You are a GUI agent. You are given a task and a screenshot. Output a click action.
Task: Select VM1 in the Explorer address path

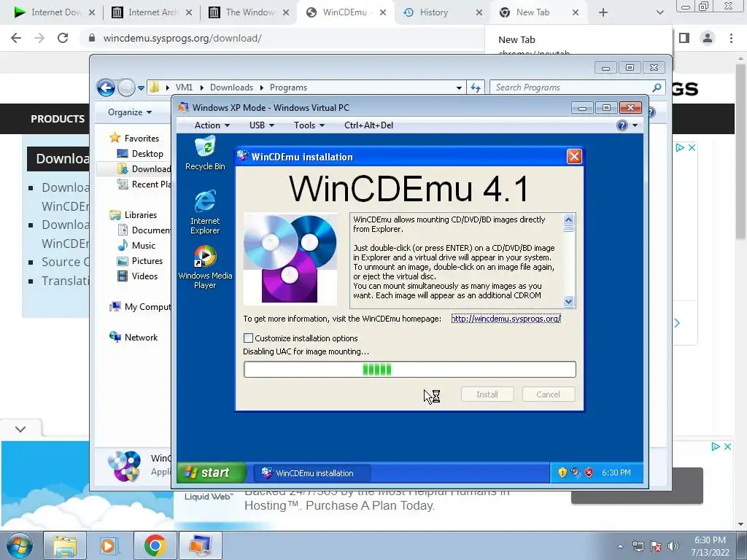pos(184,87)
